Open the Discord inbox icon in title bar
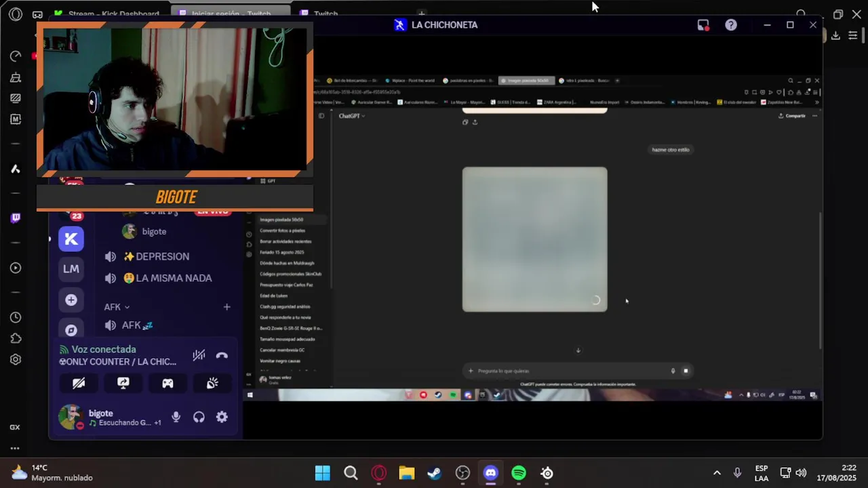The width and height of the screenshot is (868, 488). click(703, 24)
